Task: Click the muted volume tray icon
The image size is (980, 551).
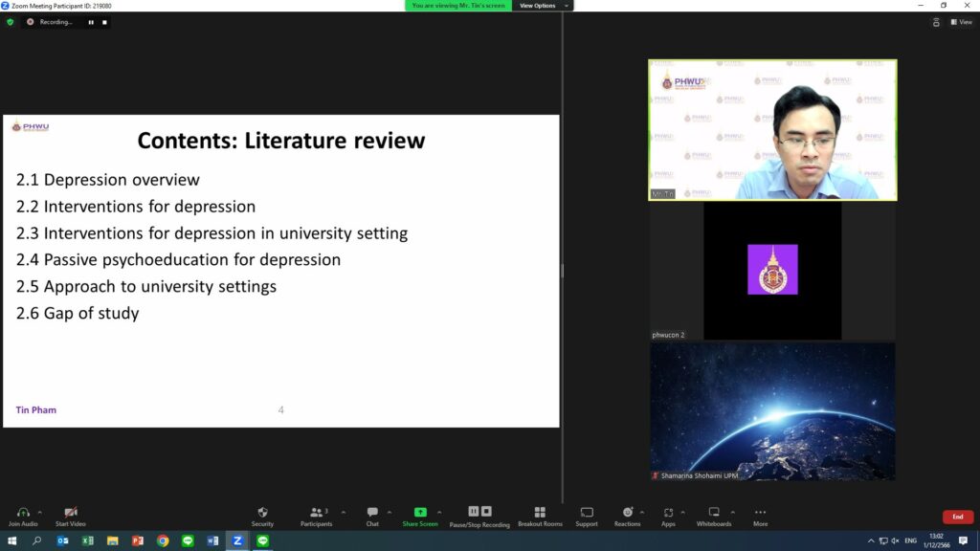Action: click(895, 541)
